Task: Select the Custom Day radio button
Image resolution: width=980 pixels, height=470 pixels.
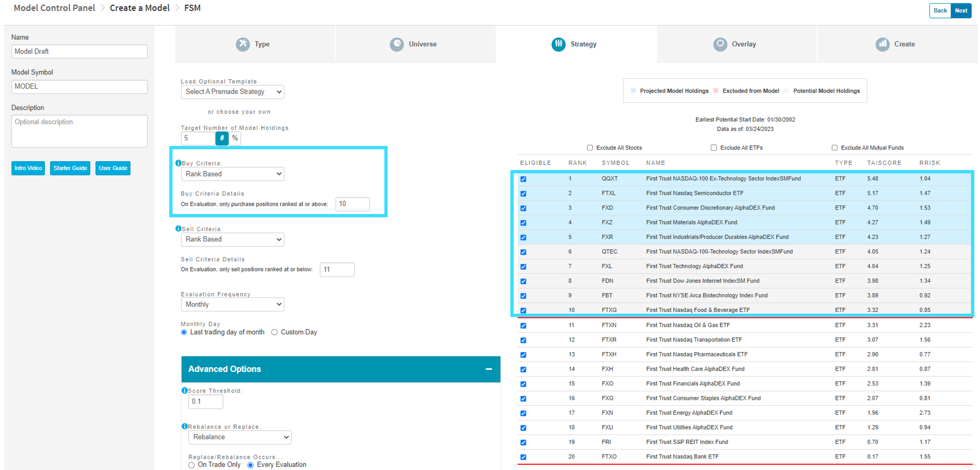Action: (x=274, y=332)
